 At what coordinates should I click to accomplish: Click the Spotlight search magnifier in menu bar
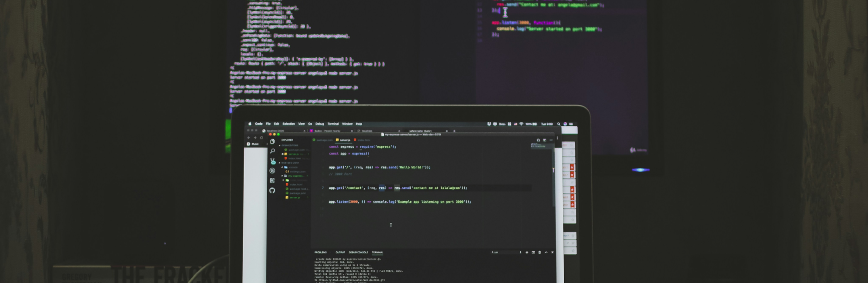tap(559, 124)
